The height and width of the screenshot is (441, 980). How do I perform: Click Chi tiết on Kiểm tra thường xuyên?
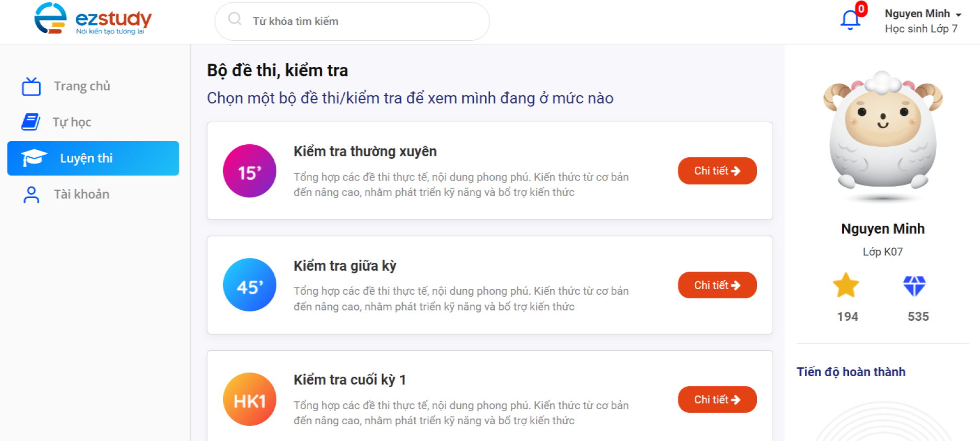point(717,171)
